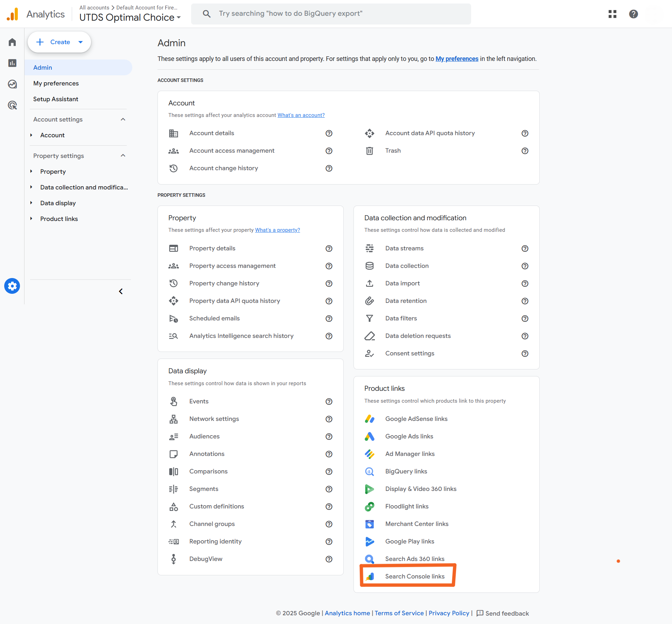Click the Analytics search field
The height and width of the screenshot is (624, 672).
pyautogui.click(x=331, y=14)
